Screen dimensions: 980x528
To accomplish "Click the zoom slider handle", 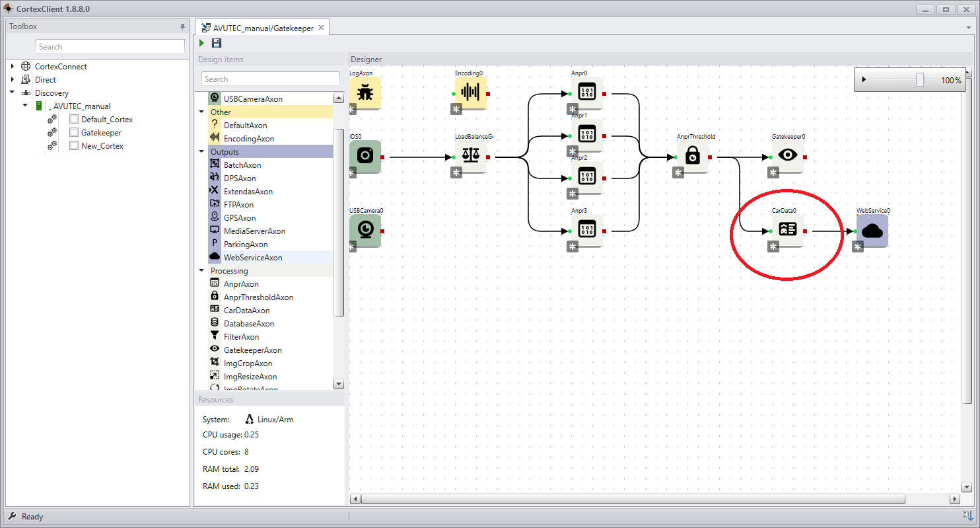I will [920, 80].
